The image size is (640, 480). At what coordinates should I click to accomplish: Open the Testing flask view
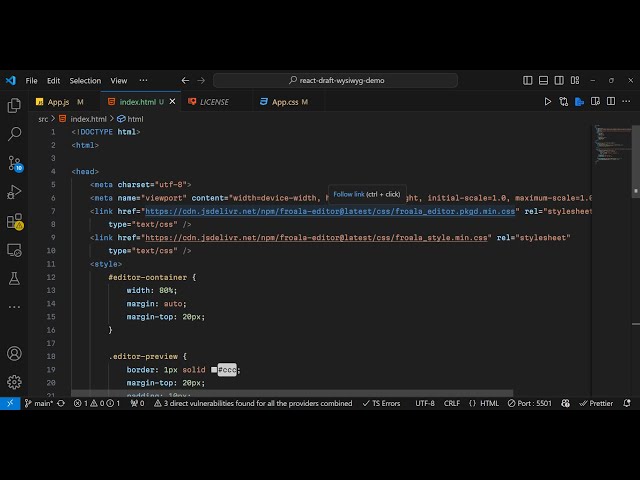(x=14, y=278)
